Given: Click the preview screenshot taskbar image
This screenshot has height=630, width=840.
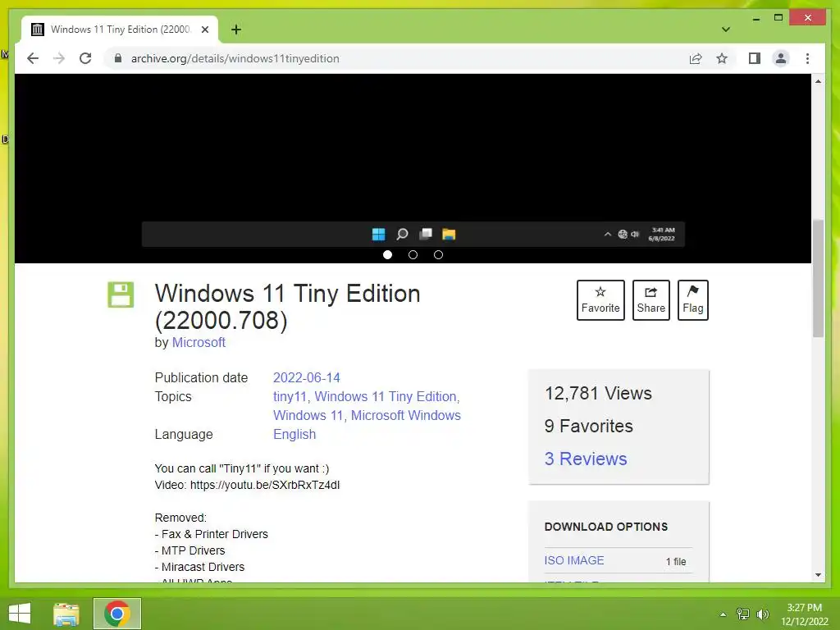Looking at the screenshot, I should click(x=413, y=234).
